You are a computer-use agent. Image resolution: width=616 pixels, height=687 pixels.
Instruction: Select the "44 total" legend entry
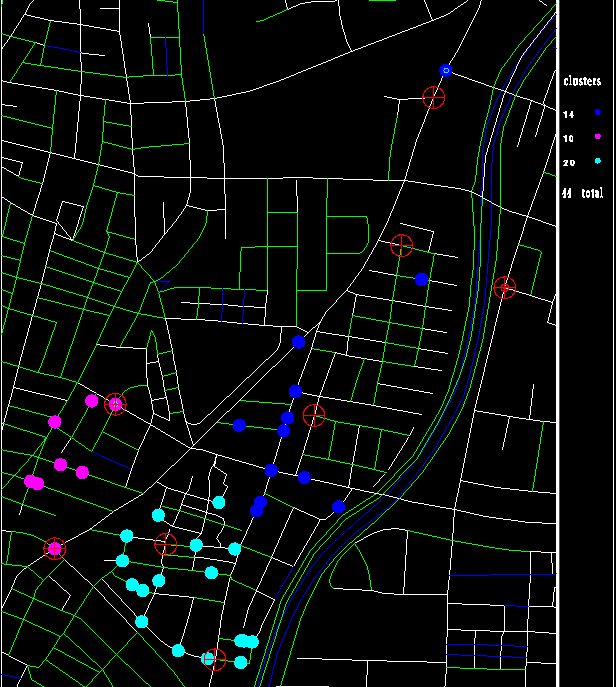[583, 193]
